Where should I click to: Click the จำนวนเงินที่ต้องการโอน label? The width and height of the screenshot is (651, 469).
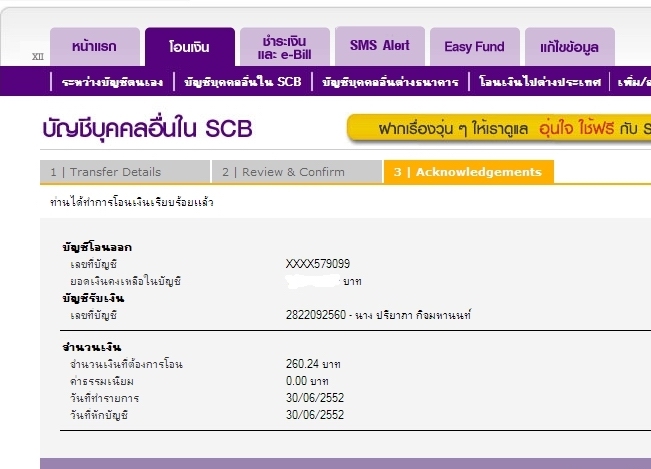(x=126, y=364)
